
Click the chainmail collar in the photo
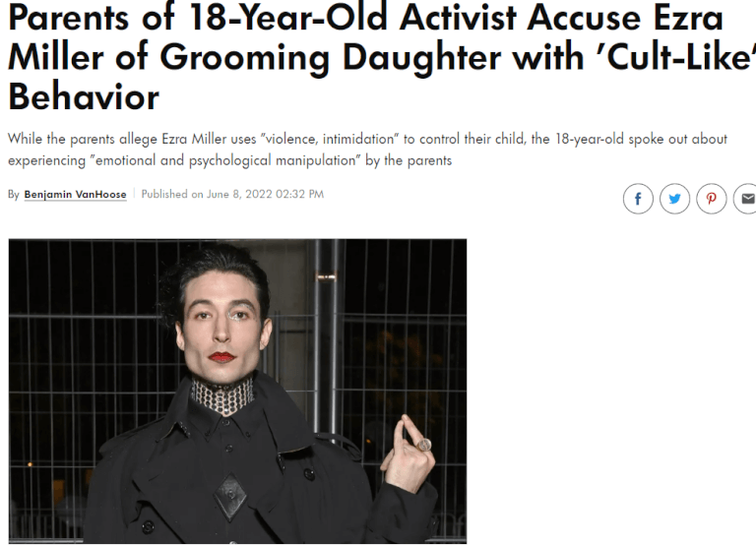[x=221, y=396]
